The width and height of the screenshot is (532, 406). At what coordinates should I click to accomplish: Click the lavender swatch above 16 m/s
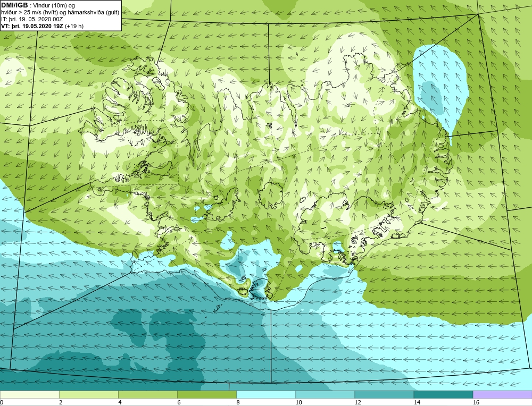click(503, 394)
